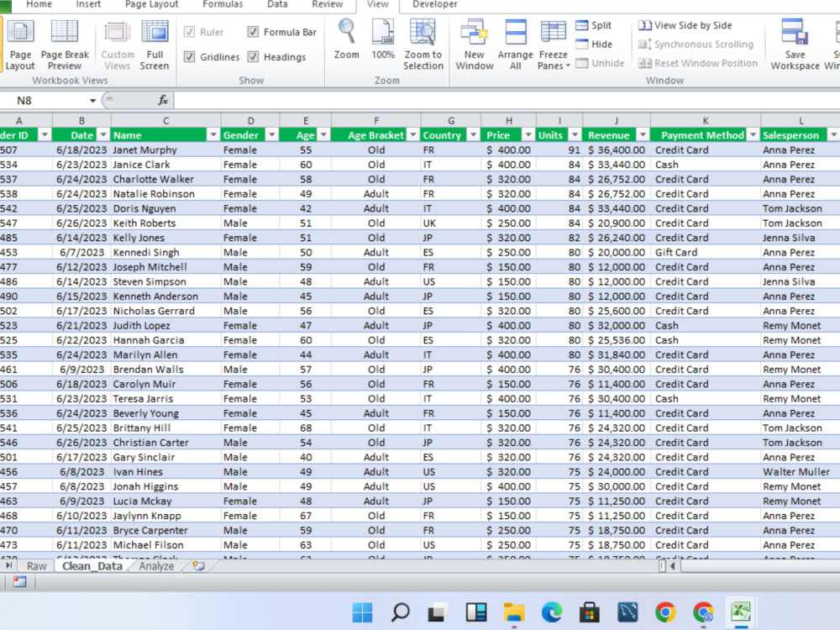Open the Data ribbon tab

277,4
